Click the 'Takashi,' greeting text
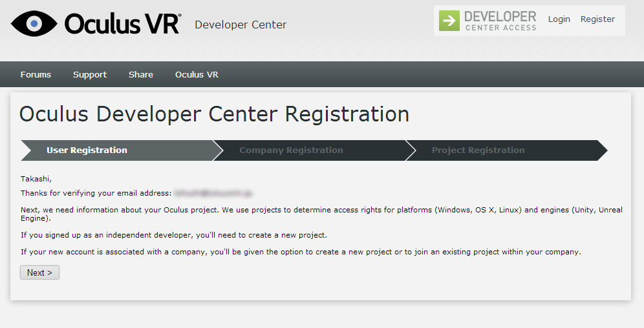Screen dimensions: 644x328 [x=36, y=179]
